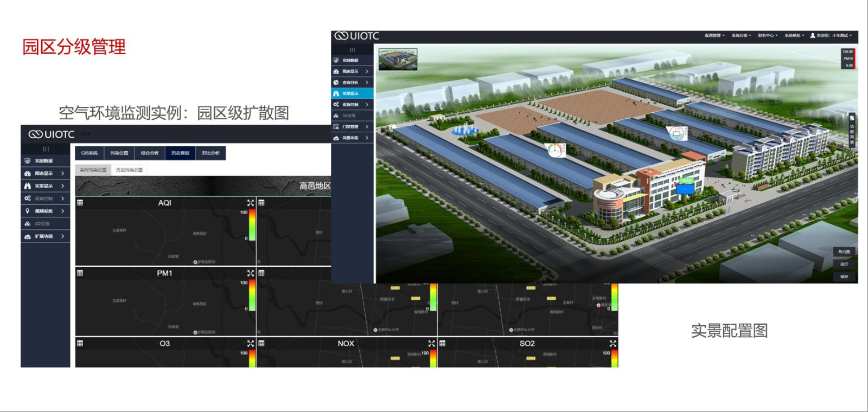The image size is (868, 412).
Task: Collapse the right scene sidebar via hamburger icon
Action: (x=352, y=49)
